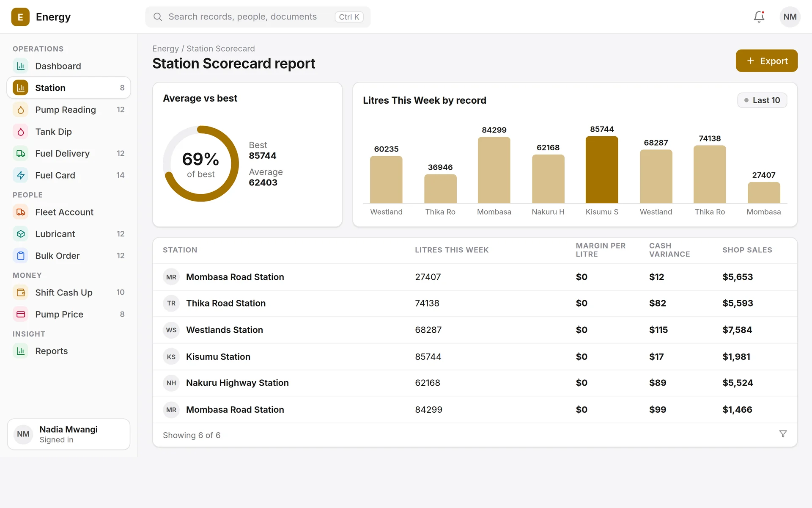This screenshot has height=508, width=812.
Task: Sort by Litres This Week header
Action: pos(452,250)
